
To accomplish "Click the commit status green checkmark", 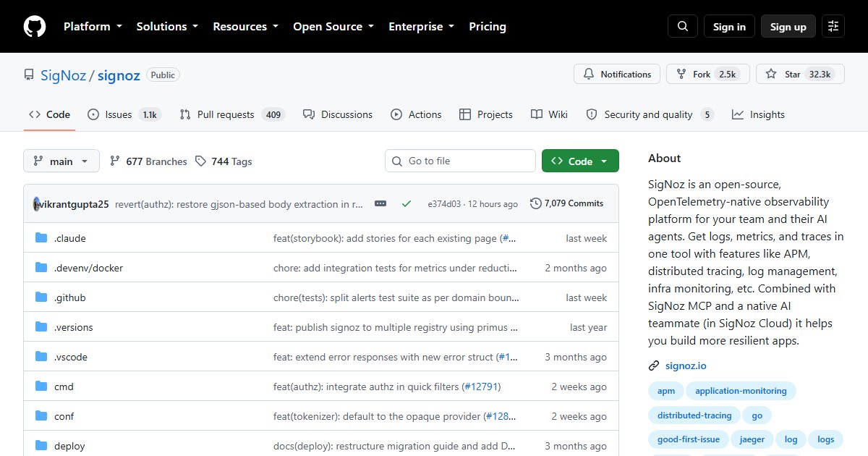I will tap(407, 204).
